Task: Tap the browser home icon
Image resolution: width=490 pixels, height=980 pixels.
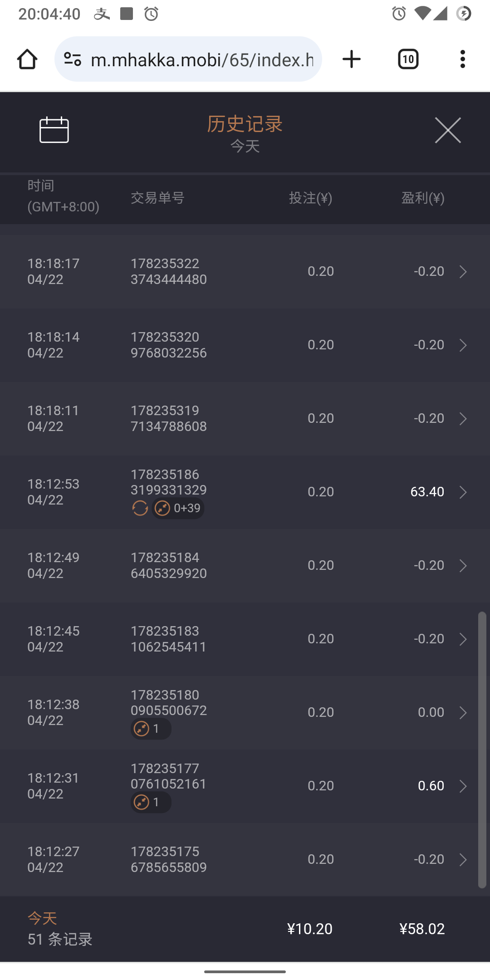Action: (27, 59)
